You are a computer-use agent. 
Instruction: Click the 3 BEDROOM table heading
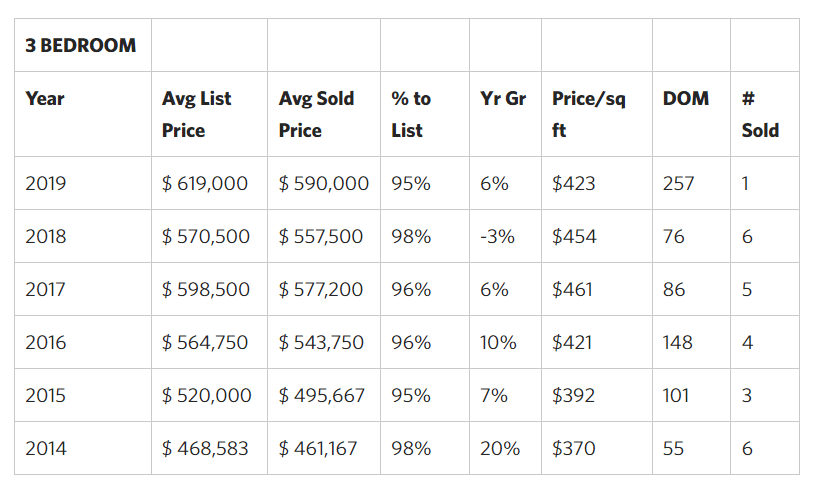pos(81,46)
